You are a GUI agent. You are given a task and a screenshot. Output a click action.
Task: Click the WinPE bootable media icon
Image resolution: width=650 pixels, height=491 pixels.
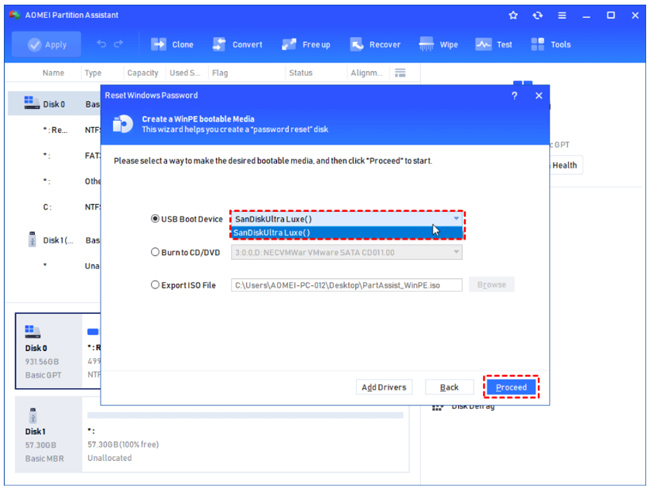pos(123,124)
